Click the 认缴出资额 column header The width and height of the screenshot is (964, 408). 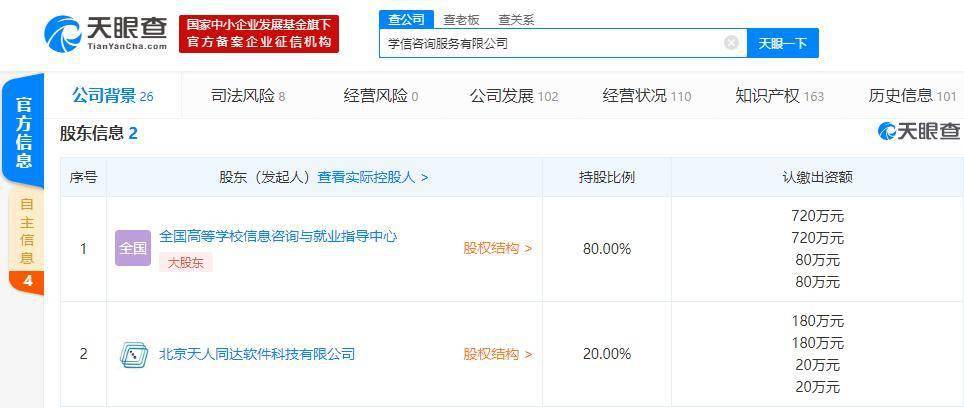(817, 178)
